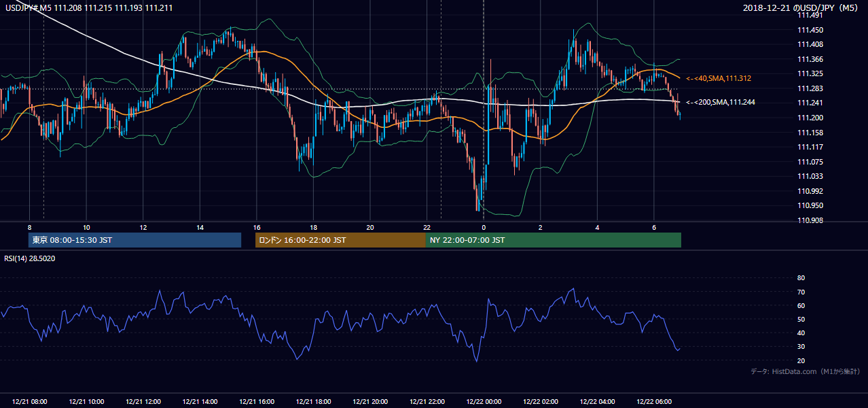
Task: Click the 12/21 20:00 date label
Action: coord(370,402)
